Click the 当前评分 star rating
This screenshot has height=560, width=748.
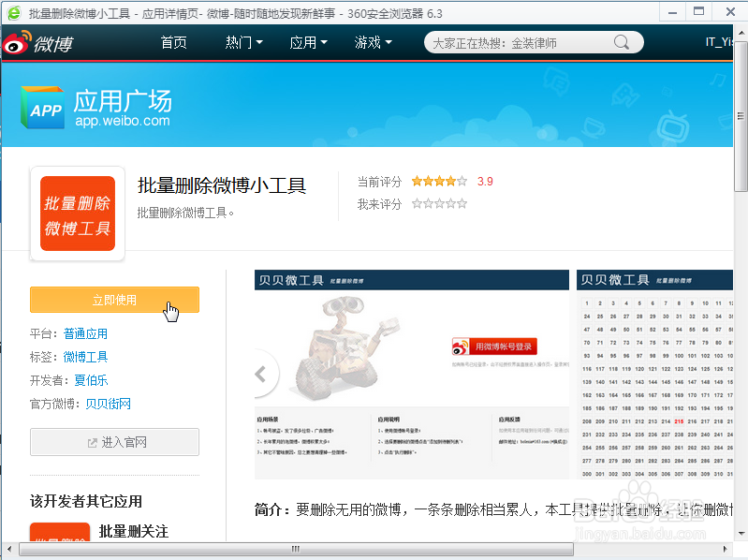(x=439, y=182)
